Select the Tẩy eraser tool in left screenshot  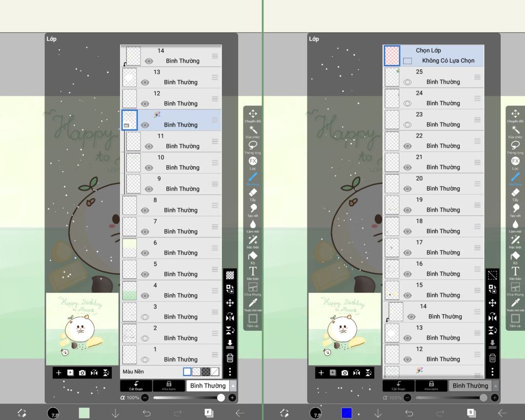click(x=253, y=194)
